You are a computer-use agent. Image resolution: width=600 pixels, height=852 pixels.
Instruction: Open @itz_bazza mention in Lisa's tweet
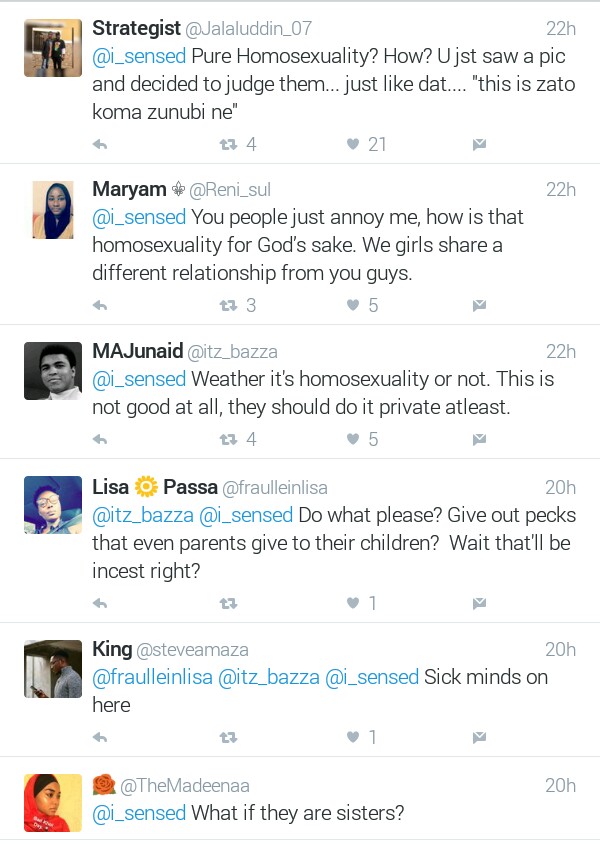pyautogui.click(x=146, y=515)
